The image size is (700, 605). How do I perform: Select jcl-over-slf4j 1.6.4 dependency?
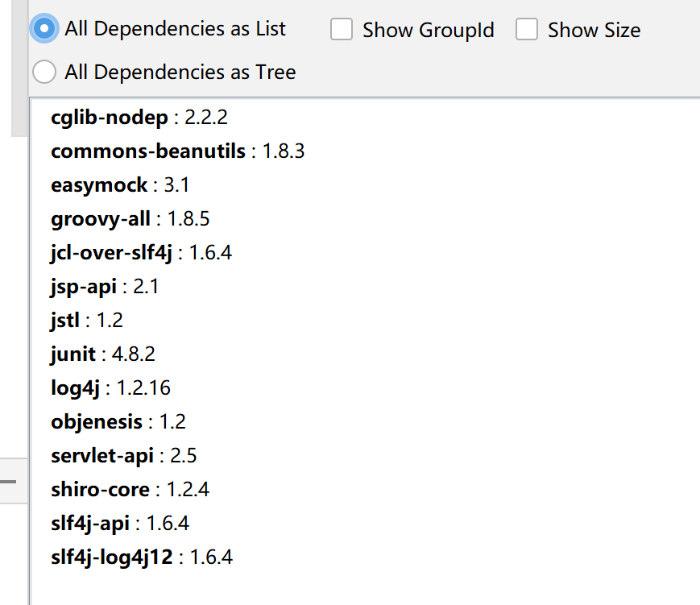[x=141, y=253]
